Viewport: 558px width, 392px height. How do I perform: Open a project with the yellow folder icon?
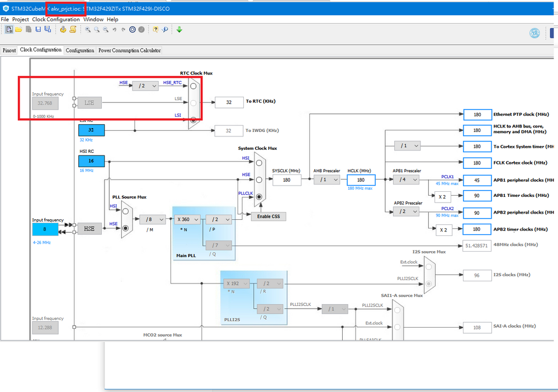point(18,30)
